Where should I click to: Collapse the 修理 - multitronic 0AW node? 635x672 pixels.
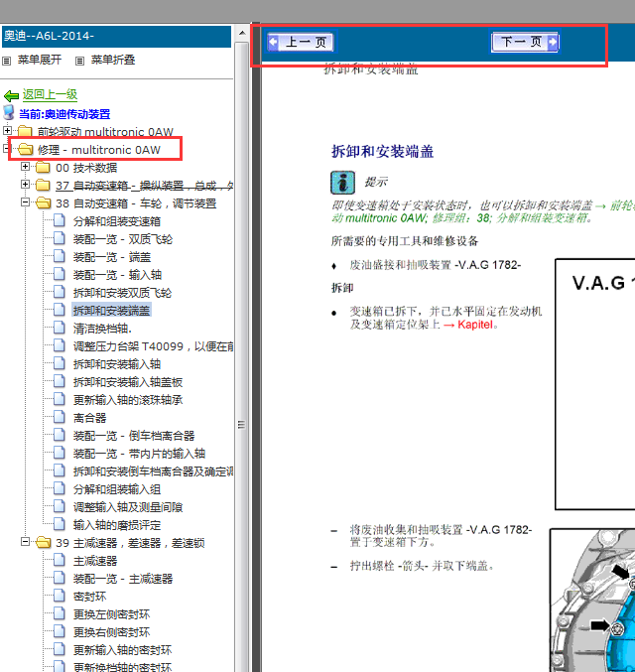point(6,148)
